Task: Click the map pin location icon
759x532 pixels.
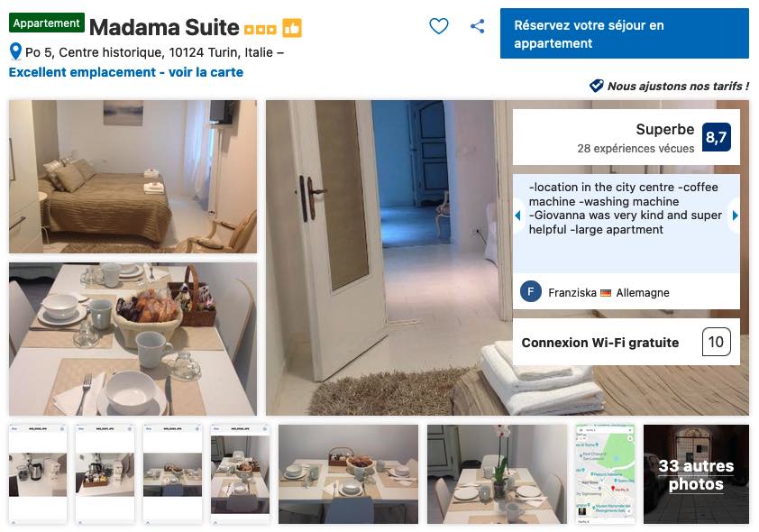Action: (15, 51)
